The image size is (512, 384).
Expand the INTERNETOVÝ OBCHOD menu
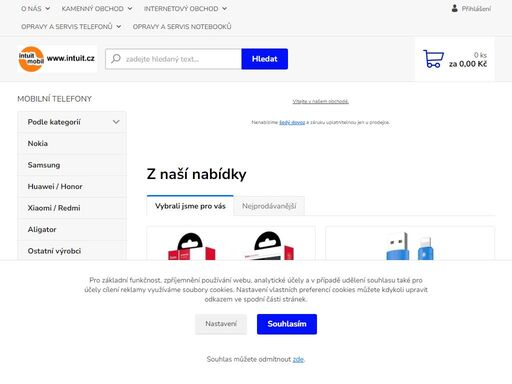coord(185,9)
